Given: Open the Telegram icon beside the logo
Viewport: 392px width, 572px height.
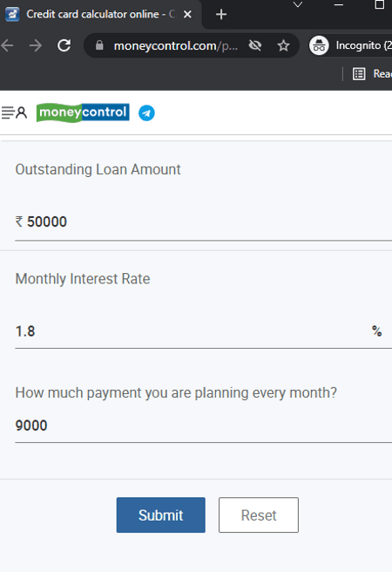Looking at the screenshot, I should 146,113.
